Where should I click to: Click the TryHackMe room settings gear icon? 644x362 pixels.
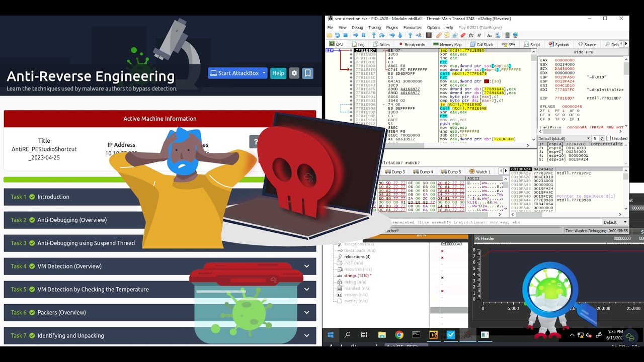coord(294,73)
